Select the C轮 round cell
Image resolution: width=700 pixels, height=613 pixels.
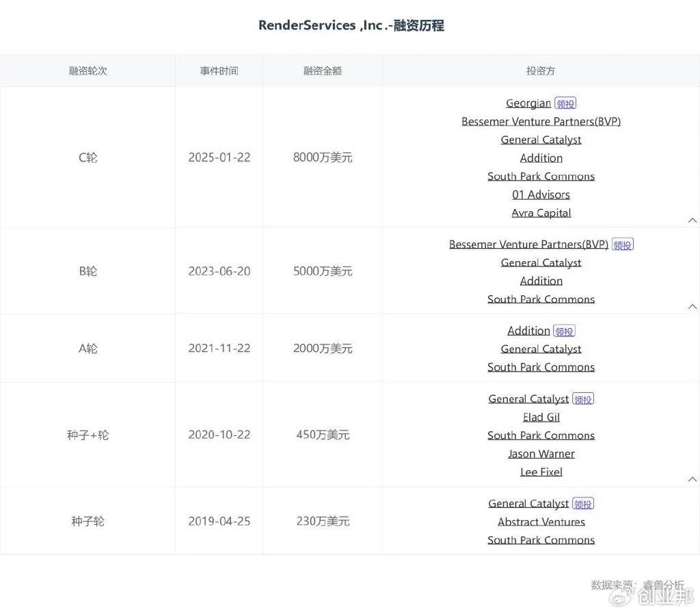(87, 157)
